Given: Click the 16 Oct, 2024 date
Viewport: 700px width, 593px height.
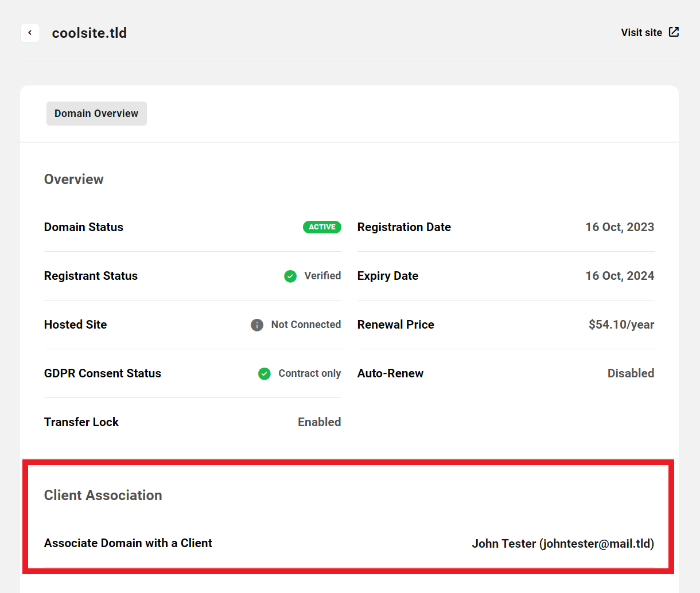Looking at the screenshot, I should pos(620,276).
